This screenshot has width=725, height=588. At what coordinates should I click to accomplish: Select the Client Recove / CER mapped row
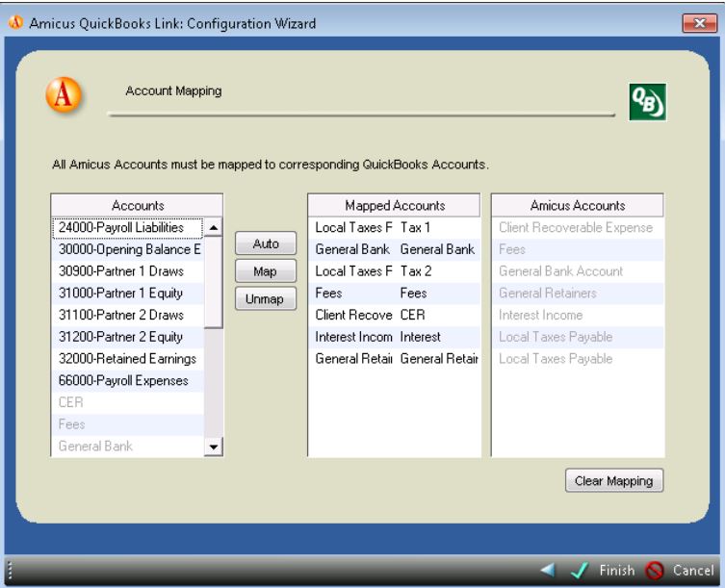[x=394, y=316]
